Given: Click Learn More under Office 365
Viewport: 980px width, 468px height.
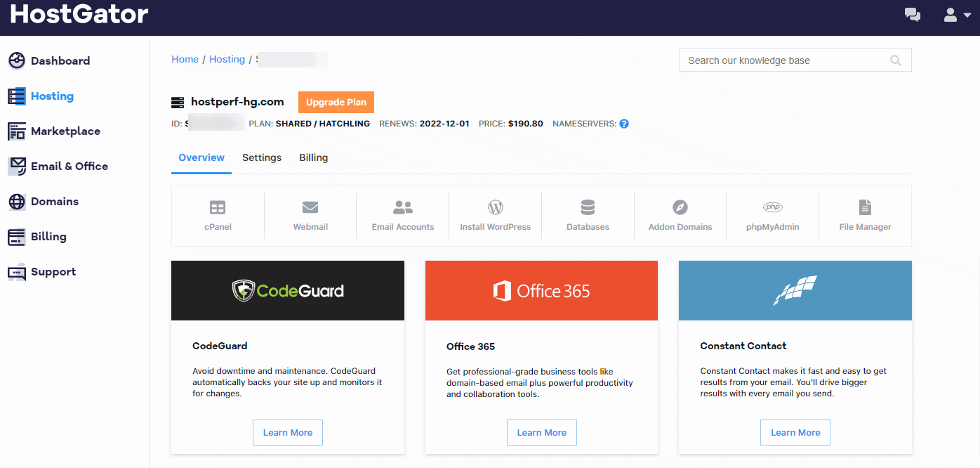Looking at the screenshot, I should [542, 433].
